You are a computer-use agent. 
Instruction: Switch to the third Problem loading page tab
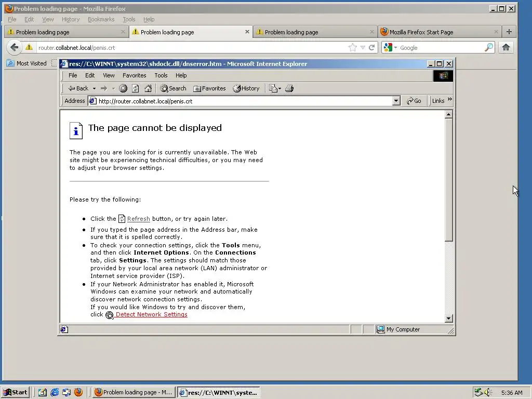315,32
